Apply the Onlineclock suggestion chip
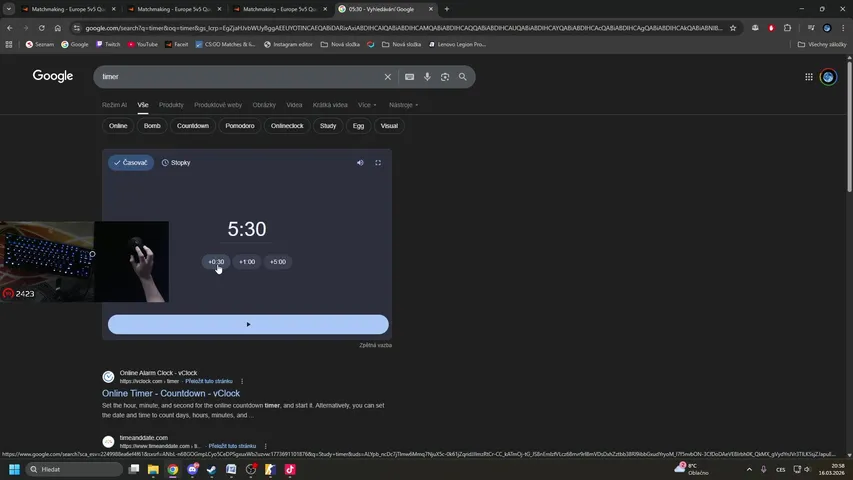 click(287, 126)
